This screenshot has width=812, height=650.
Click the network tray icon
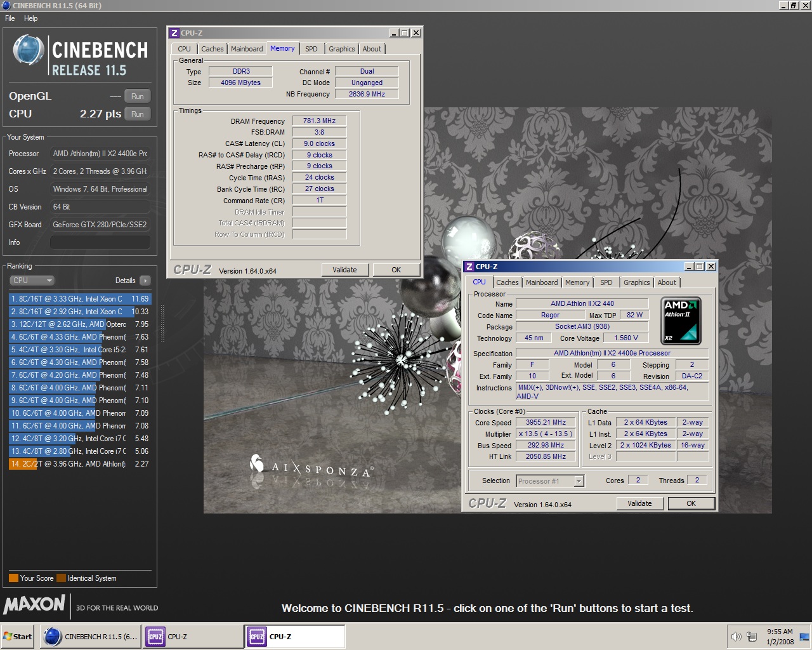pos(752,637)
